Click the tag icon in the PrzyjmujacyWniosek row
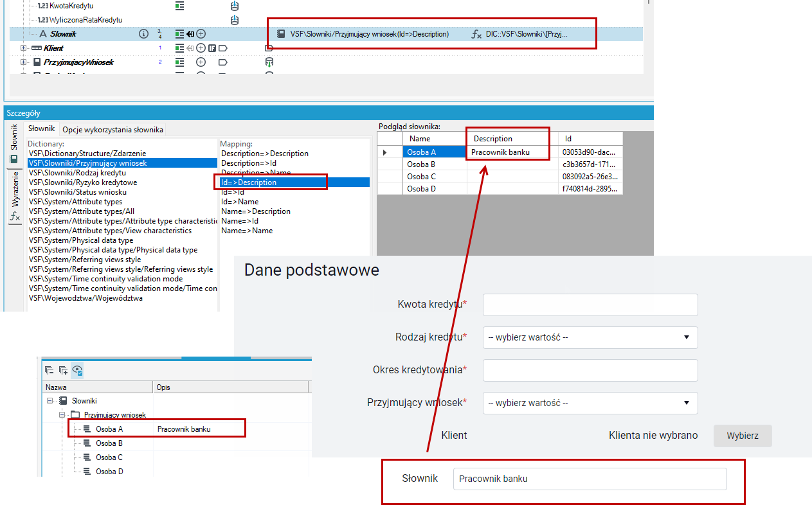 223,62
